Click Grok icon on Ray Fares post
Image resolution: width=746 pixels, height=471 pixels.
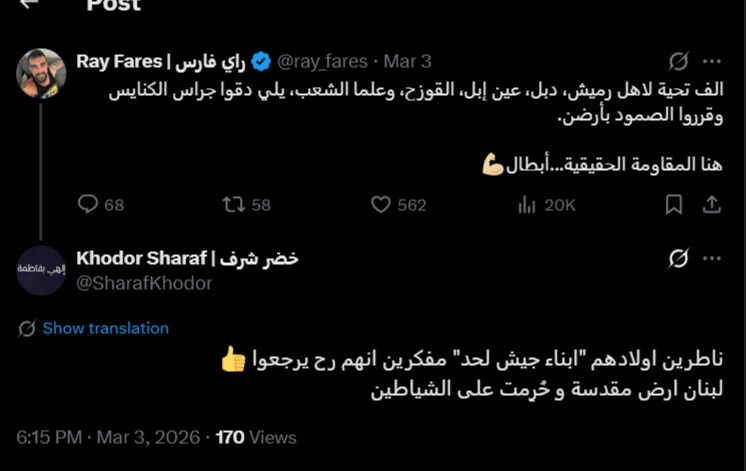click(678, 62)
